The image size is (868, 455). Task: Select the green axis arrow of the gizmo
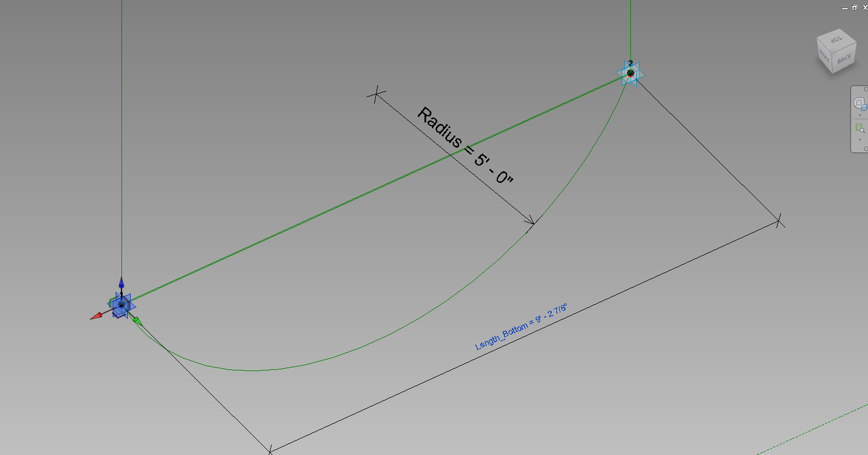136,321
